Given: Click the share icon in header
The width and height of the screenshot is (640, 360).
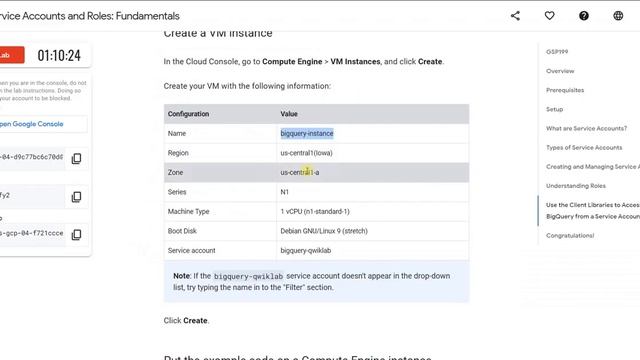Looking at the screenshot, I should [x=515, y=16].
